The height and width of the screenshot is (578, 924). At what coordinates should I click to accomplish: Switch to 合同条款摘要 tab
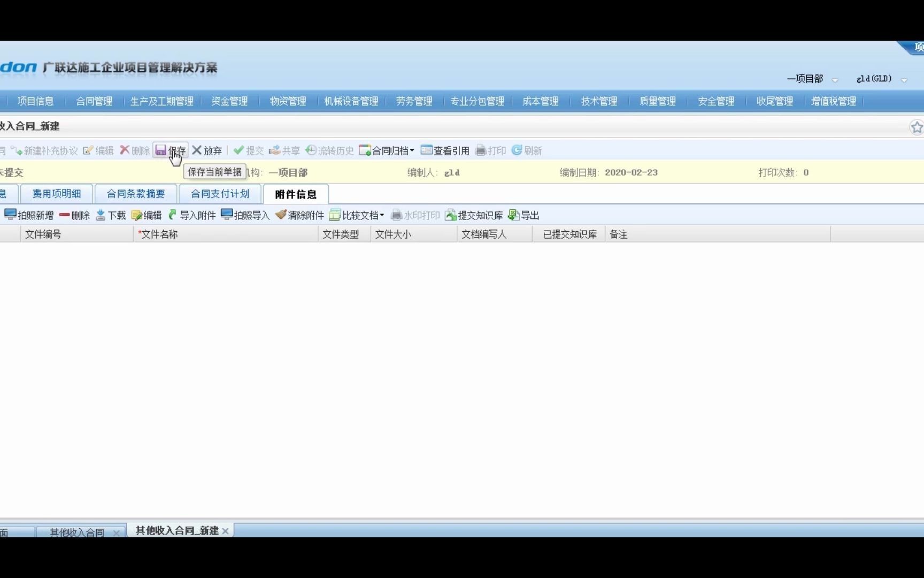[136, 194]
